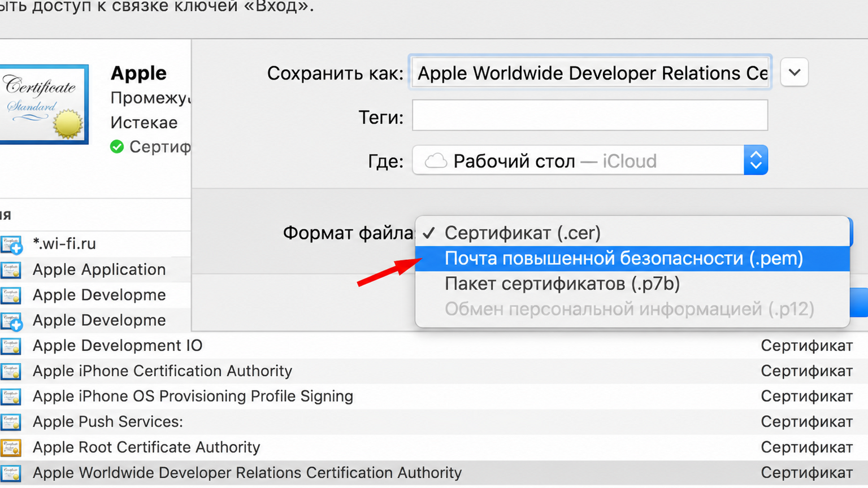Choose Сертификат (.cer) format option
Viewport: 868px width, 488px height.
tap(632, 233)
